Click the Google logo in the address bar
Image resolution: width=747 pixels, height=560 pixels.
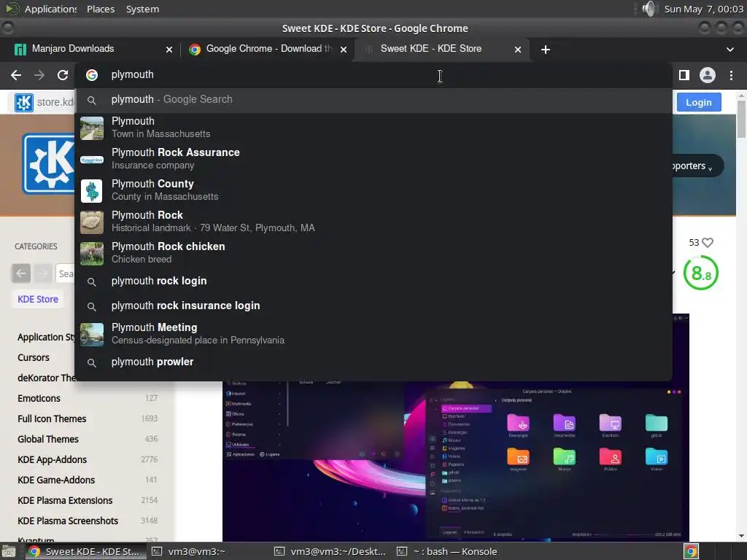pyautogui.click(x=91, y=75)
